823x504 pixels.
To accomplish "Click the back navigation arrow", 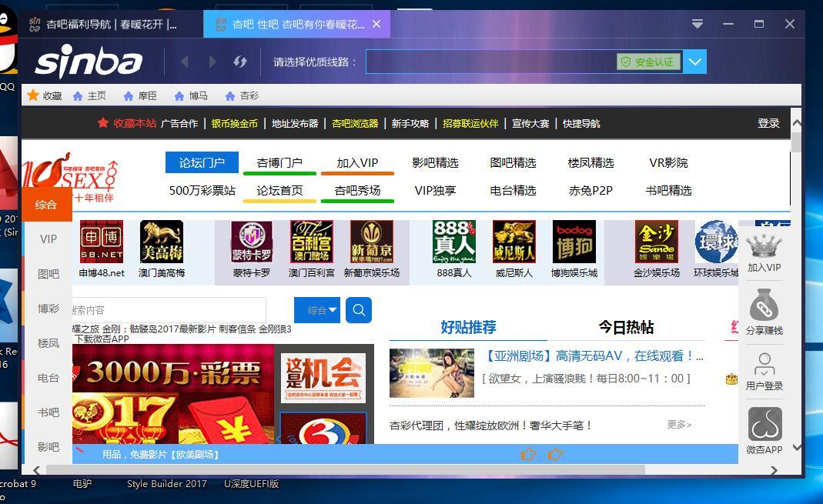I will 185,62.
